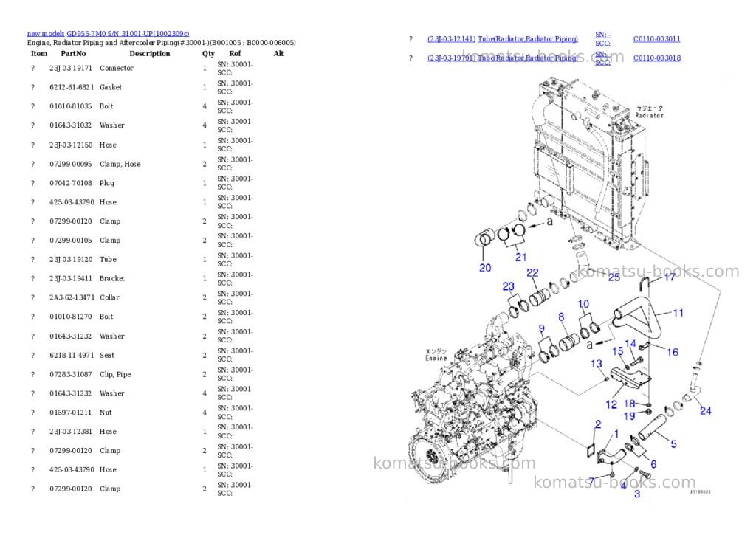The height and width of the screenshot is (535, 756).
Task: Open the (23J-03-19791) Tube Radiator Piping link
Action: pyautogui.click(x=502, y=58)
